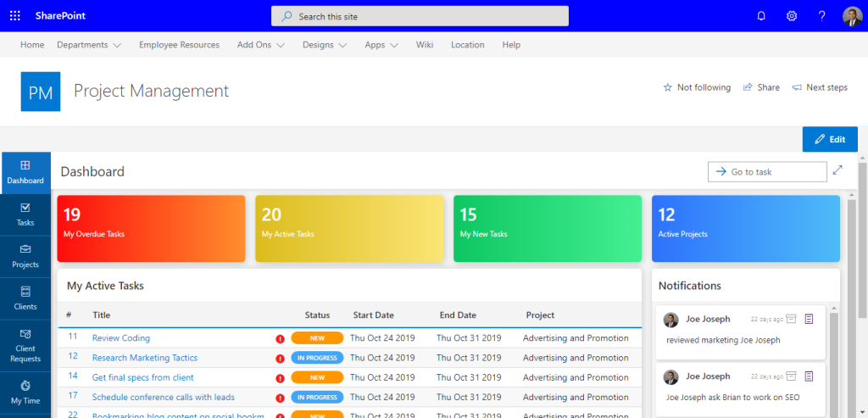Open Client Requests in the left sidebar
The image size is (868, 418).
coord(25,346)
